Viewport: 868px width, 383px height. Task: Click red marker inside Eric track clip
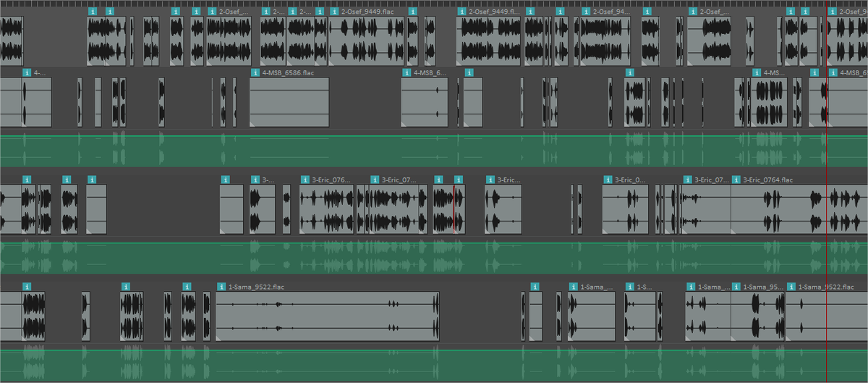pos(454,209)
